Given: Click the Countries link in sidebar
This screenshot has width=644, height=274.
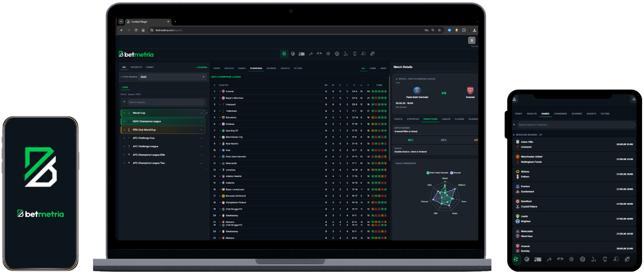Looking at the screenshot, I should point(201,67).
